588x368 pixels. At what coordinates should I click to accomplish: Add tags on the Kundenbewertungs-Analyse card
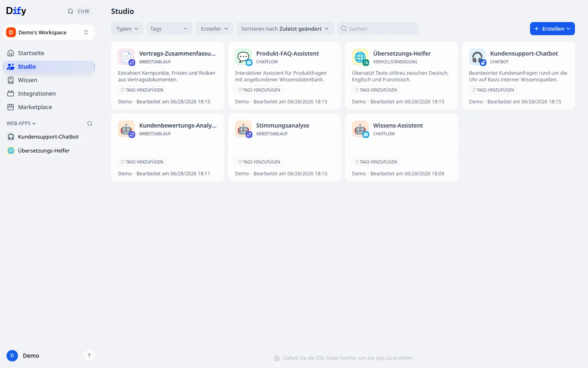tap(142, 162)
